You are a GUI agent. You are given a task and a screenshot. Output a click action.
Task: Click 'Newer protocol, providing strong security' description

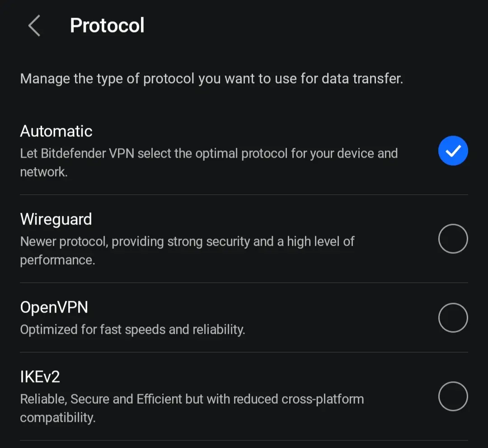[187, 251]
